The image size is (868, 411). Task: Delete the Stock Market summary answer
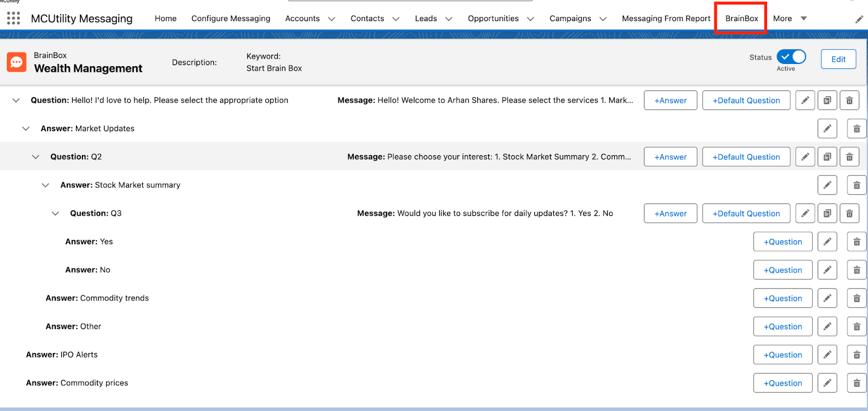click(856, 185)
